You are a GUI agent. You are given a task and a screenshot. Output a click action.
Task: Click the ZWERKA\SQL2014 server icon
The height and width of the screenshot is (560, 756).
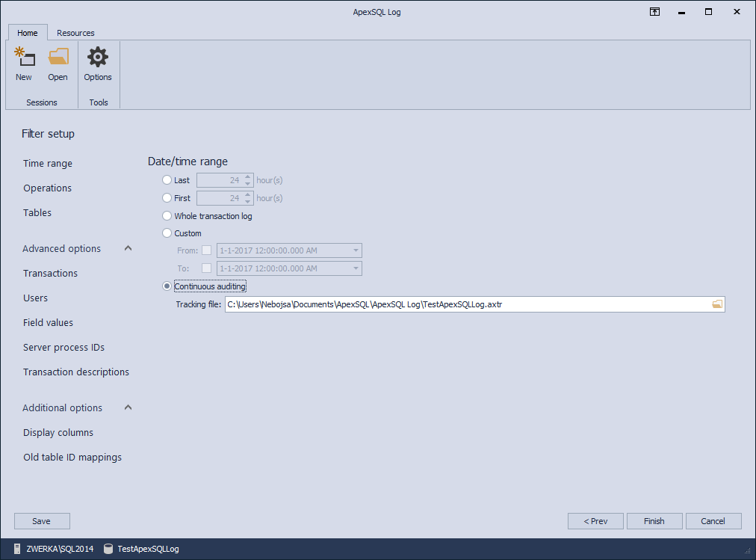pyautogui.click(x=17, y=549)
